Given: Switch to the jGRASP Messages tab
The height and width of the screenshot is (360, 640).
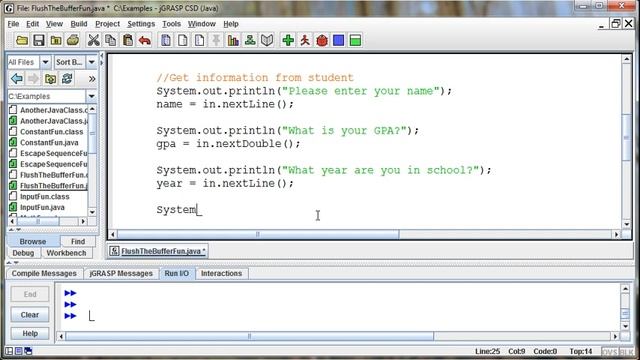Looking at the screenshot, I should [x=121, y=273].
